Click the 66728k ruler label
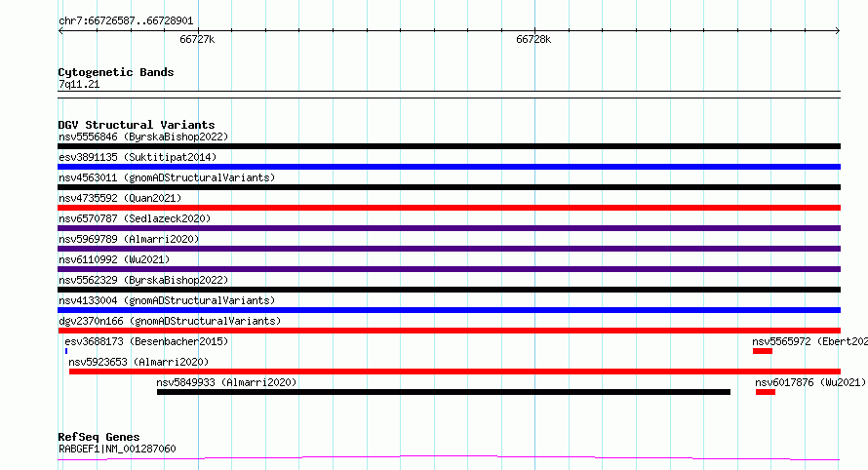868x470 pixels. (x=533, y=39)
